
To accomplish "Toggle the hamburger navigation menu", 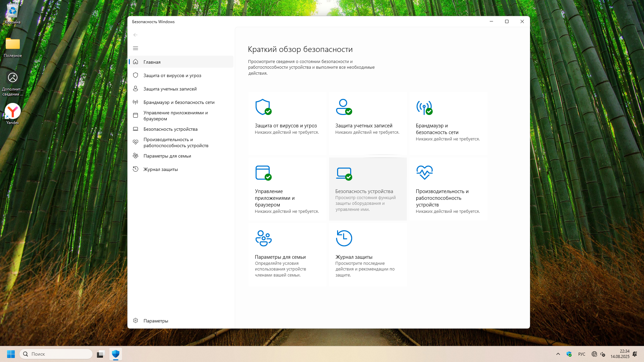I will 136,48.
